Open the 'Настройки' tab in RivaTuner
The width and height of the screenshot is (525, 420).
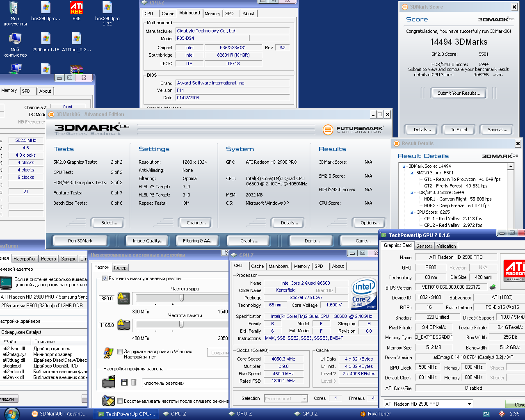click(x=25, y=259)
